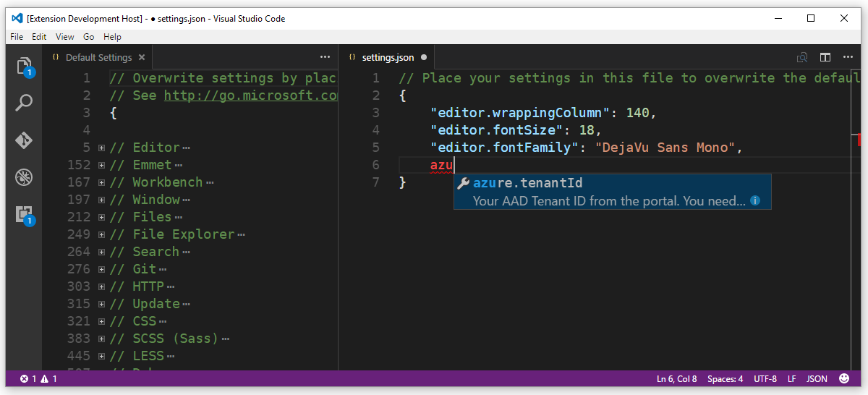Click the split editor icon
The image size is (868, 395).
coord(825,57)
